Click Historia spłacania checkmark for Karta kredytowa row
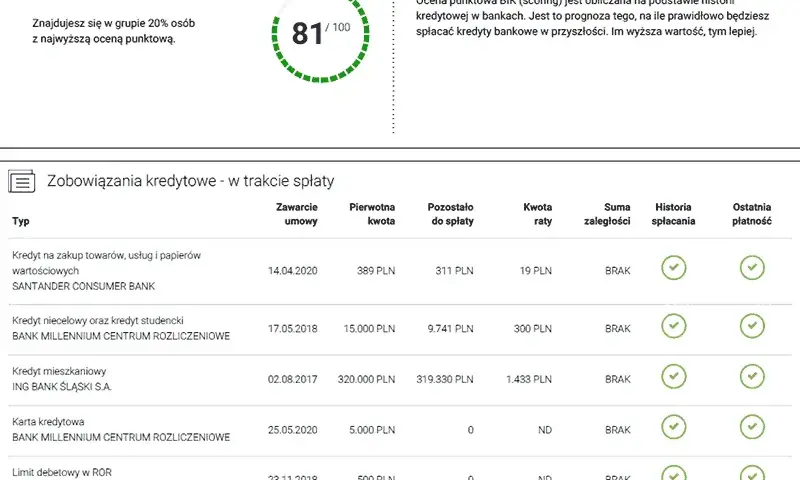The image size is (800, 480). coord(673,427)
